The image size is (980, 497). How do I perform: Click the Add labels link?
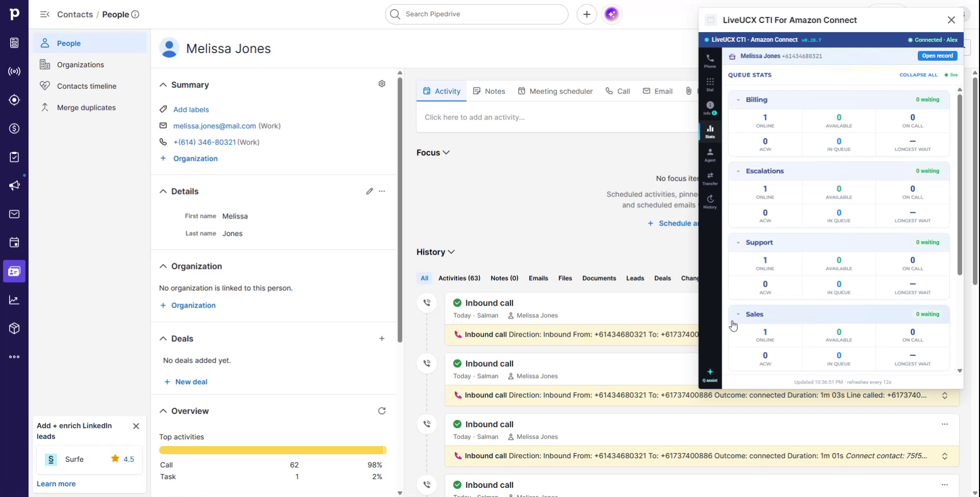click(191, 110)
